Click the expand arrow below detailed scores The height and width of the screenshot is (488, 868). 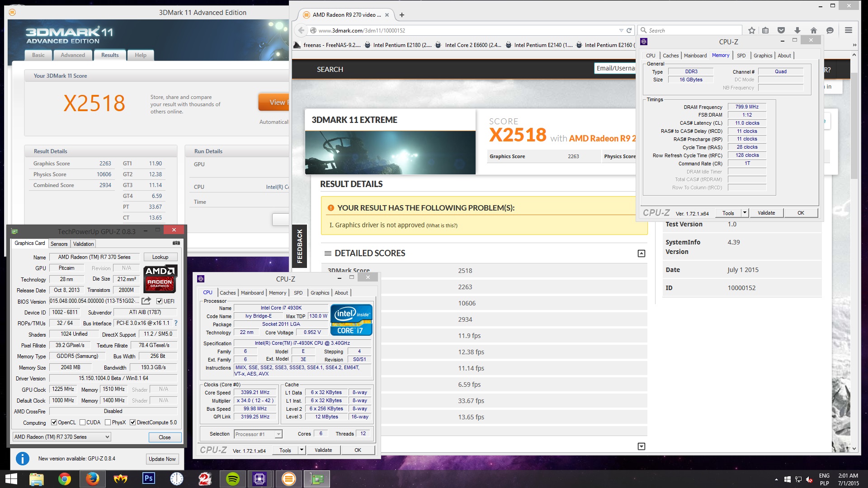pos(641,446)
